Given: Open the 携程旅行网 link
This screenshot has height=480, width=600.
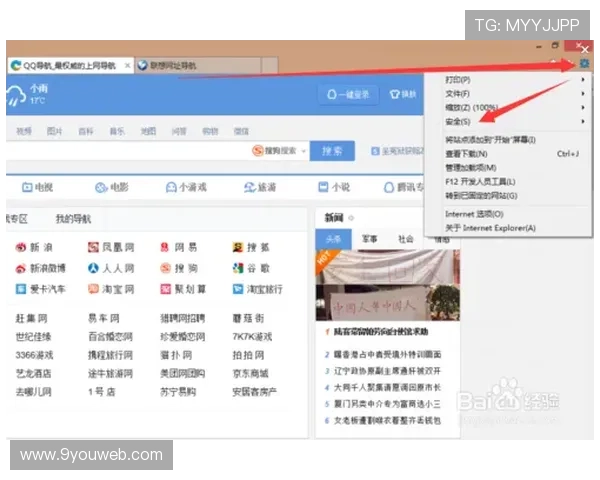Looking at the screenshot, I should (x=111, y=355).
